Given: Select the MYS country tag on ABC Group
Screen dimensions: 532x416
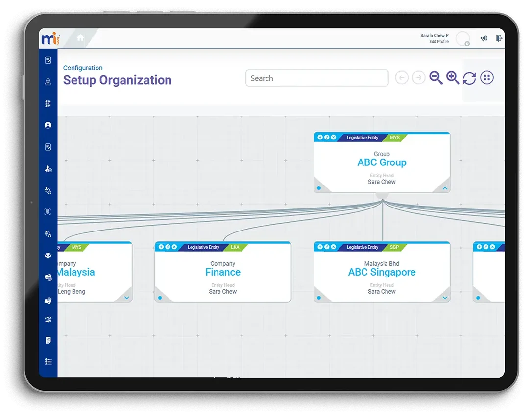Looking at the screenshot, I should tap(394, 137).
